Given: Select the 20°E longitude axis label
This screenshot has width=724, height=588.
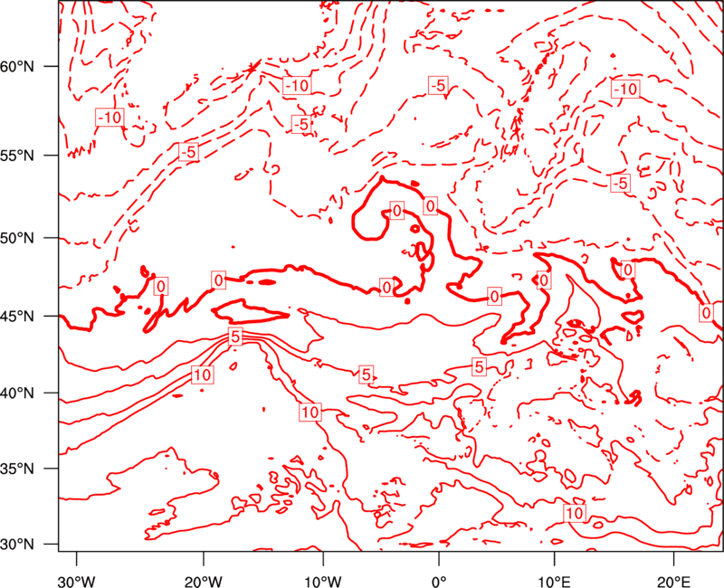Looking at the screenshot, I should (673, 582).
